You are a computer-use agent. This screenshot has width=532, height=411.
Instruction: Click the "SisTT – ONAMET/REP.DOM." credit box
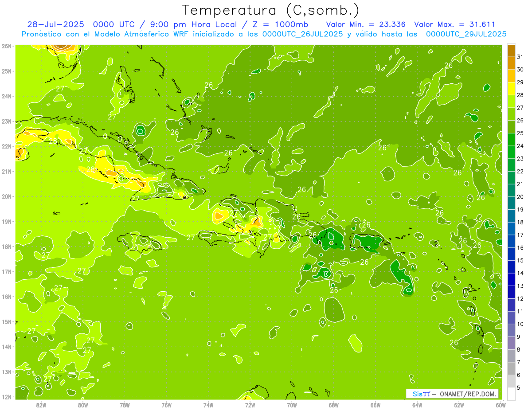452,394
